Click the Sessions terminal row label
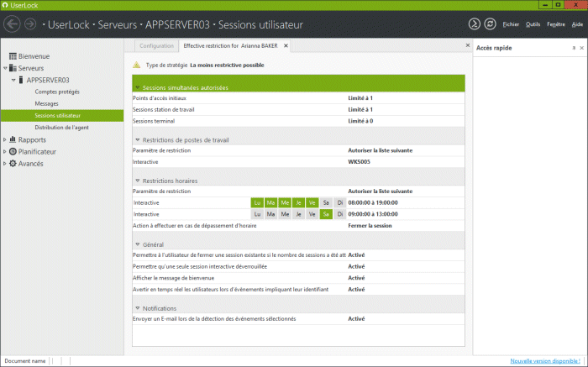Screen dimensions: 588x367 tap(154, 121)
